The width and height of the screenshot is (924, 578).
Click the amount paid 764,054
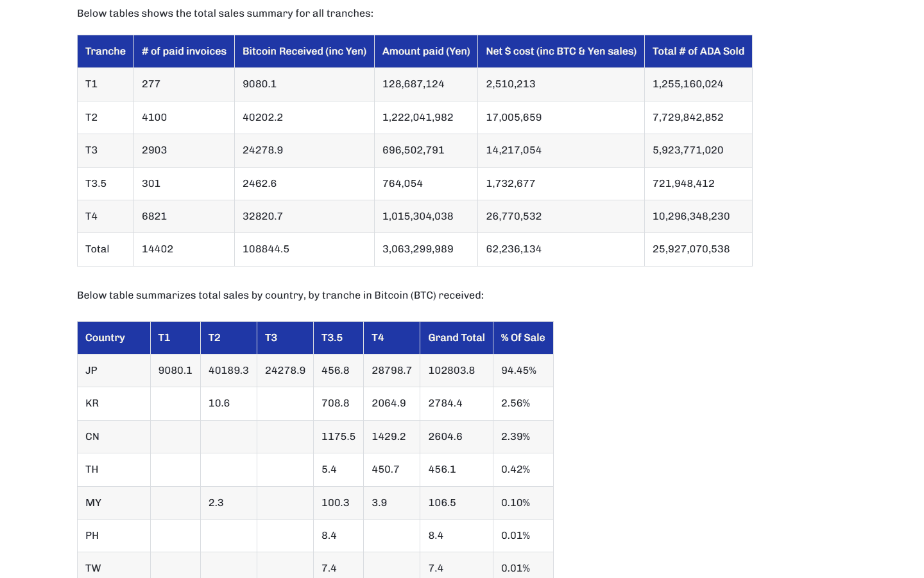[402, 184]
